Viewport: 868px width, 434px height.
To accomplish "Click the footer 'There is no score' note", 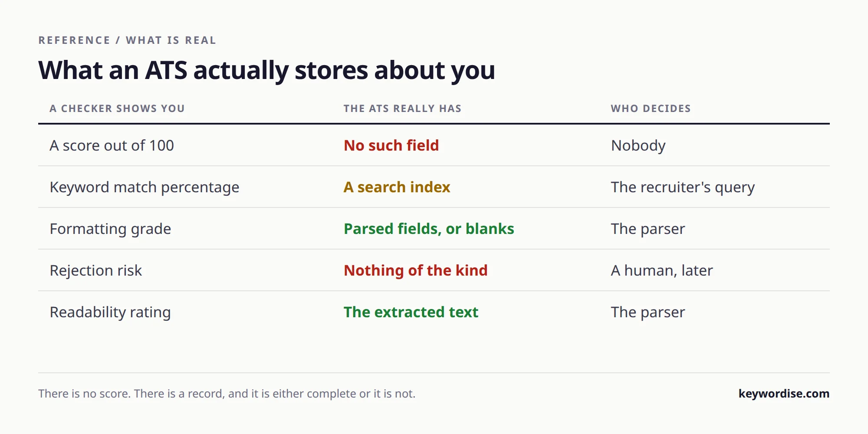I will click(x=227, y=394).
